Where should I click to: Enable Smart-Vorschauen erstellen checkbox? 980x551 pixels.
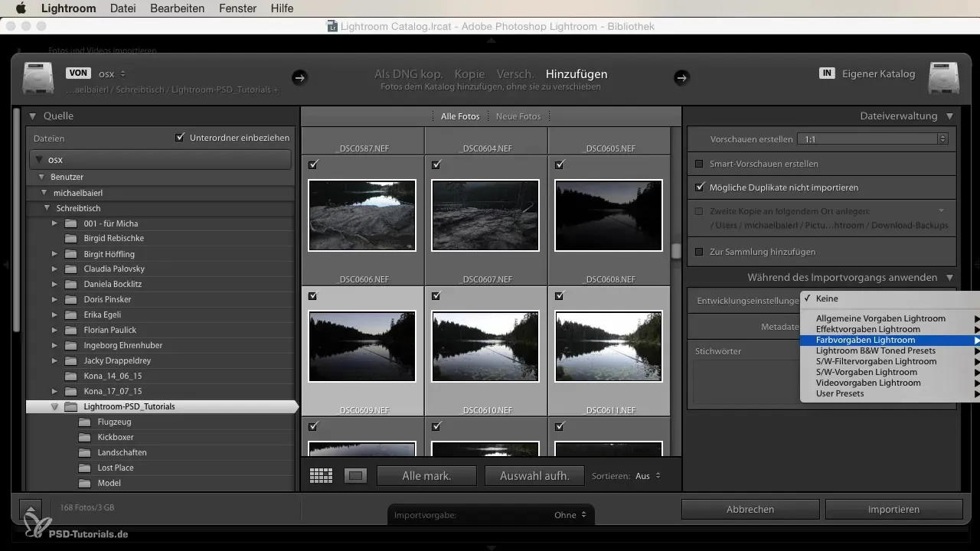point(698,164)
